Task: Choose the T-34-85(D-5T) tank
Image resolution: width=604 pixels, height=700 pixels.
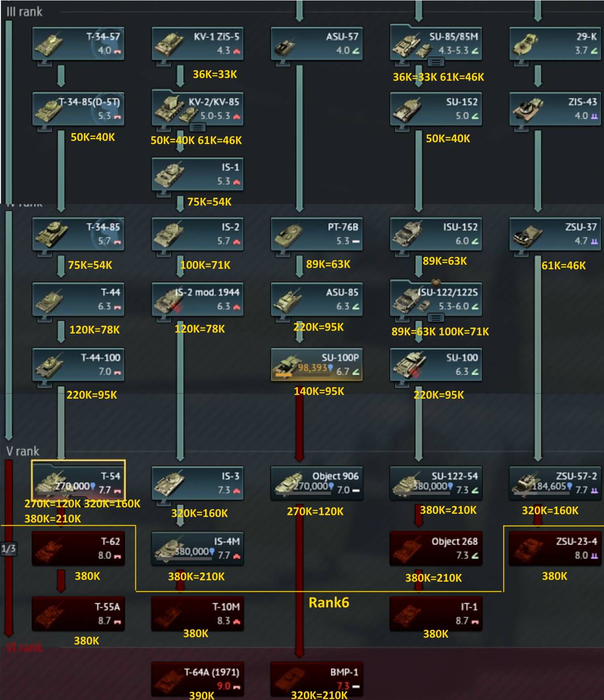Action: [x=78, y=109]
